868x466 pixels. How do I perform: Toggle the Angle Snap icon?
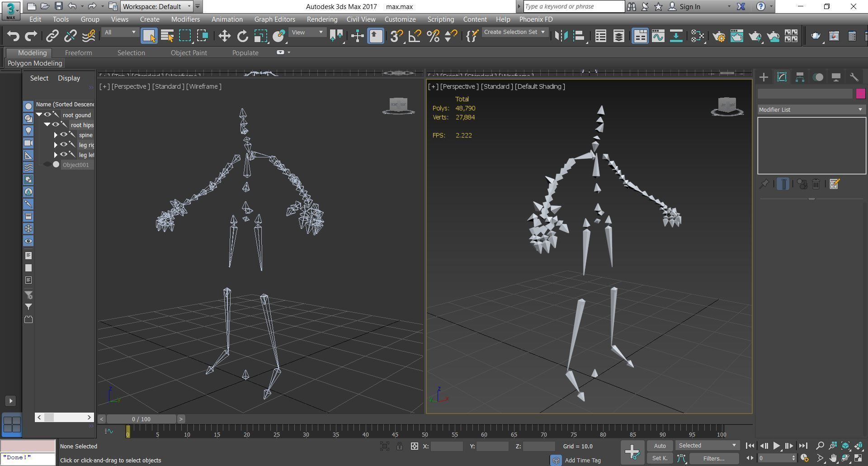(415, 36)
